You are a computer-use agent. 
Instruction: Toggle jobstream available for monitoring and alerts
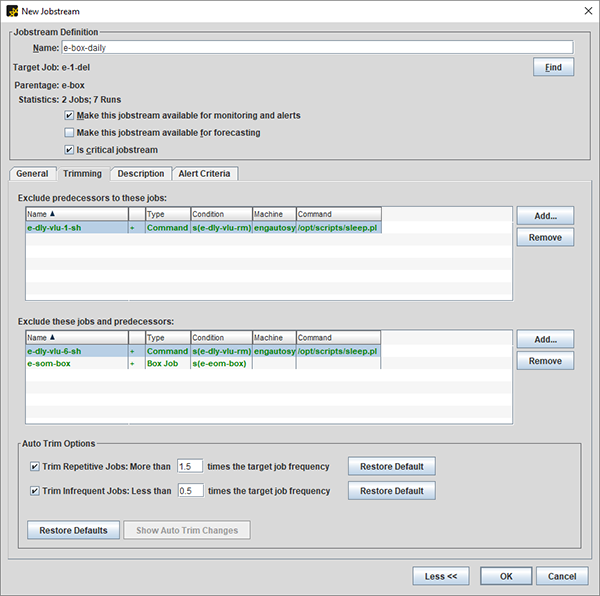(x=69, y=115)
